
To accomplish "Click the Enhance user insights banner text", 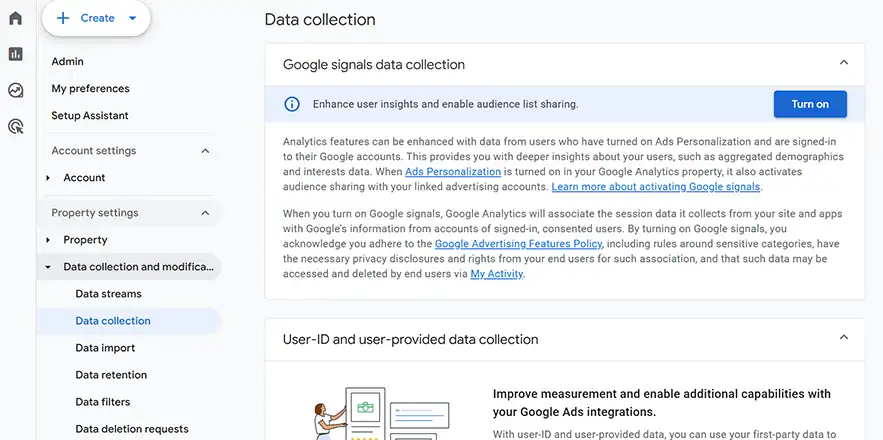I will click(x=445, y=104).
